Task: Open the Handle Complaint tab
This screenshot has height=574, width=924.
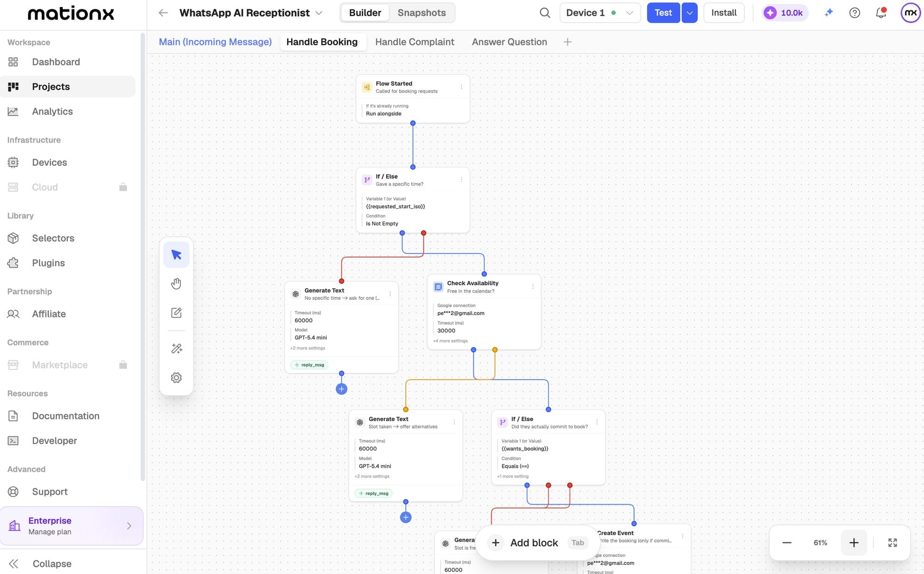Action: (x=414, y=42)
